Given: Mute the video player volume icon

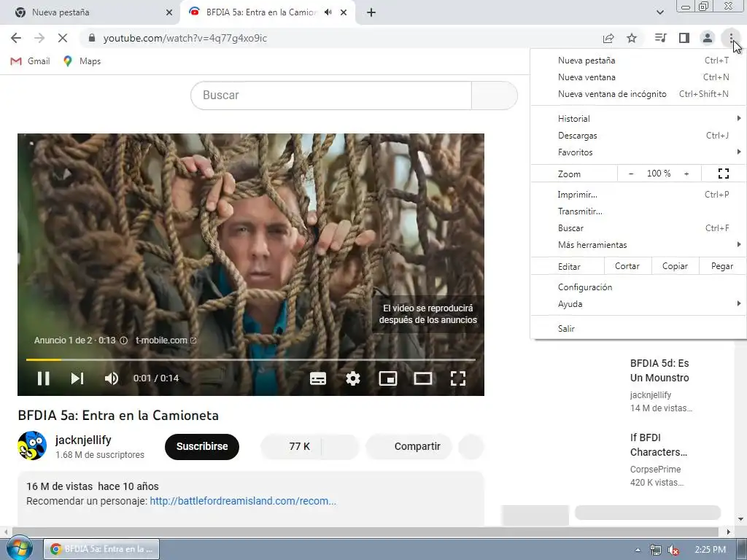Looking at the screenshot, I should 112,378.
